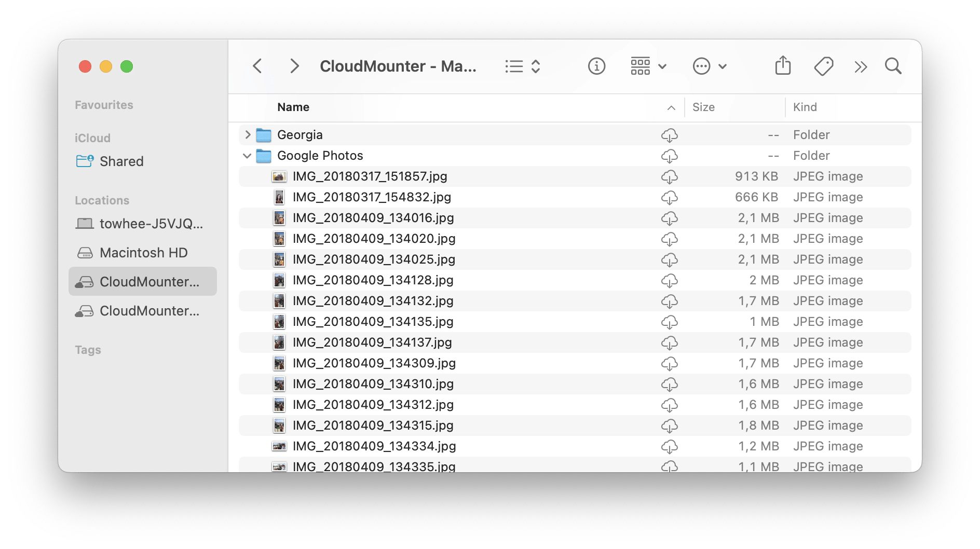Expand the Georgia folder

pyautogui.click(x=248, y=135)
